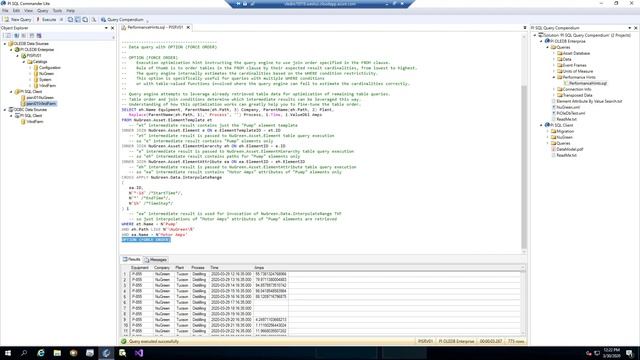
Task: Click the third layout icon in the toolbar
Action: [x=85, y=20]
